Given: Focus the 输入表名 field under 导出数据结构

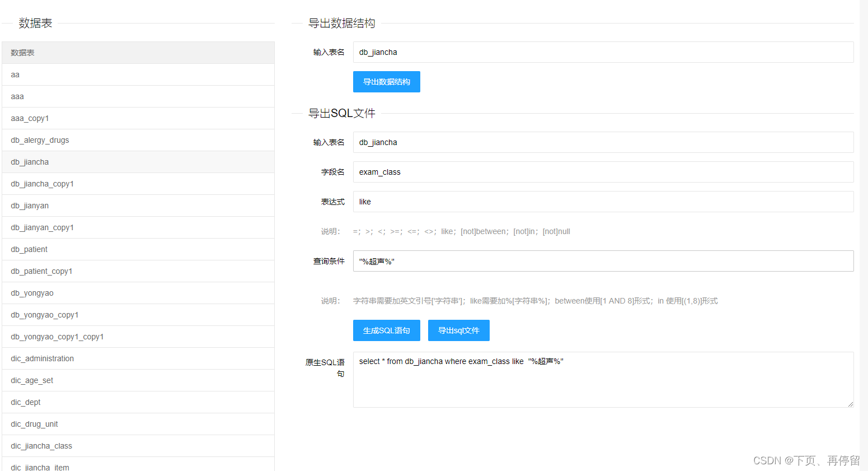Looking at the screenshot, I should pyautogui.click(x=603, y=52).
